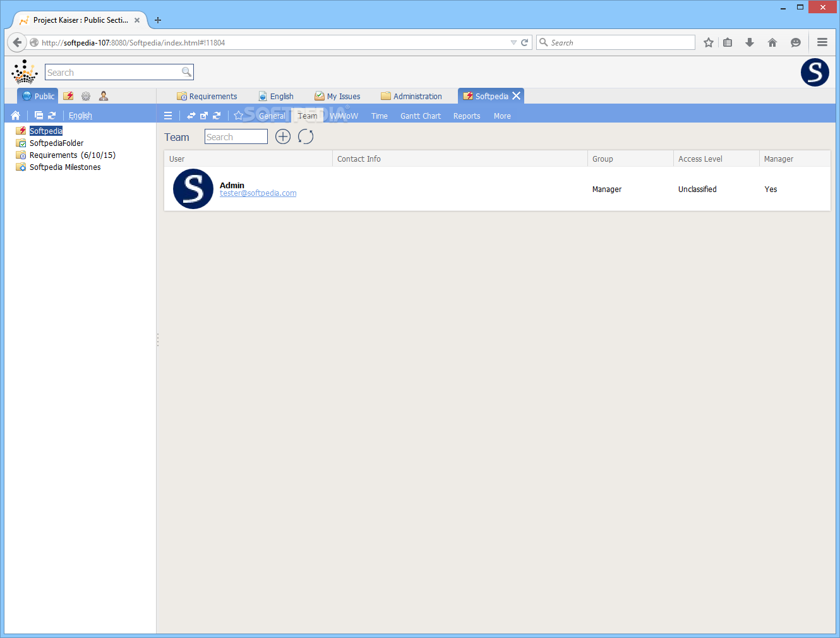Switch to the Public sidebar tab
Image resolution: width=840 pixels, height=638 pixels.
click(x=38, y=96)
